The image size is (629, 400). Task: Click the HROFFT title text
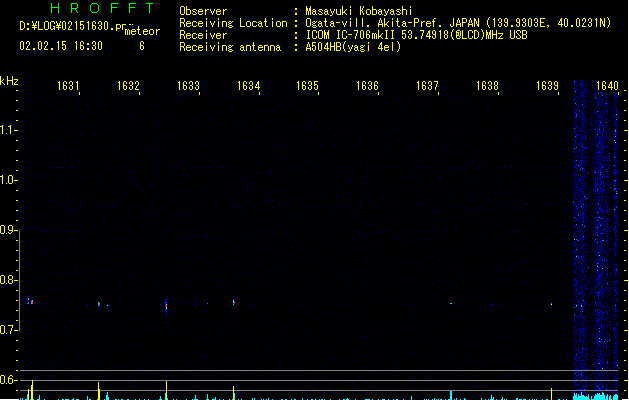tap(102, 8)
